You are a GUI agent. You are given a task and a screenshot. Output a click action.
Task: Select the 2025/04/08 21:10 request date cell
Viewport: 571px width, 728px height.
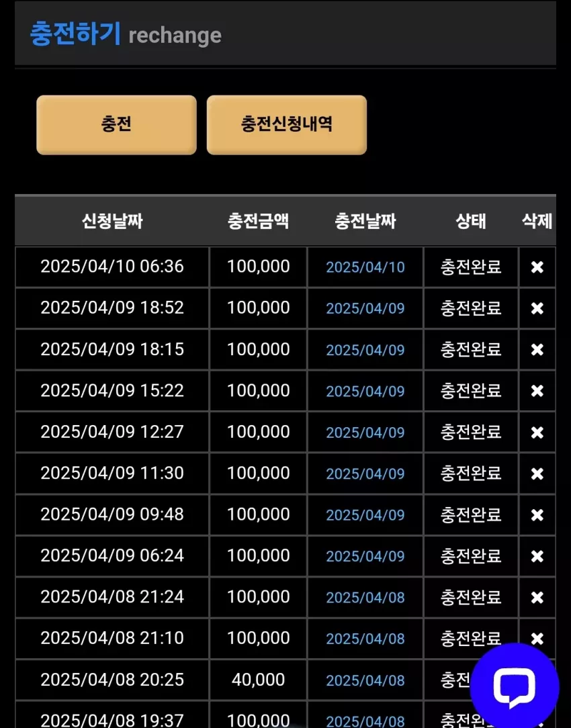pyautogui.click(x=112, y=639)
